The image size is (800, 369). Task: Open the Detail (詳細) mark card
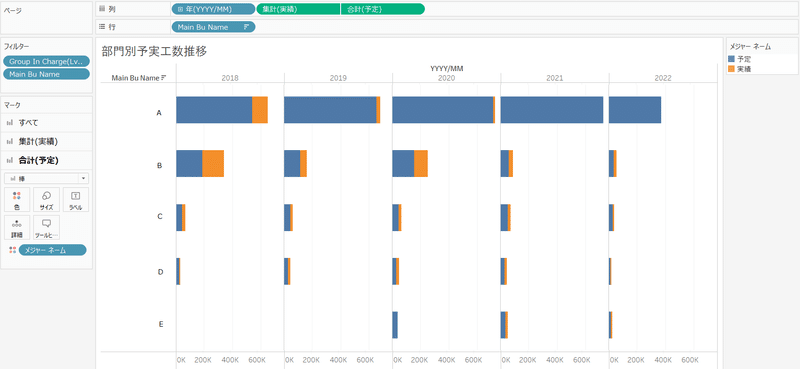(x=17, y=228)
